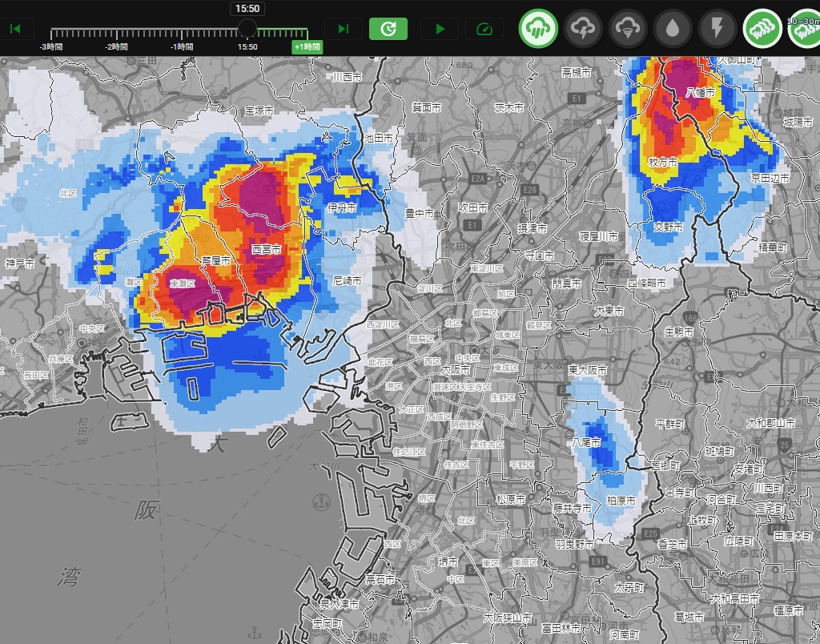Play the radar animation
820x644 pixels.
[440, 30]
